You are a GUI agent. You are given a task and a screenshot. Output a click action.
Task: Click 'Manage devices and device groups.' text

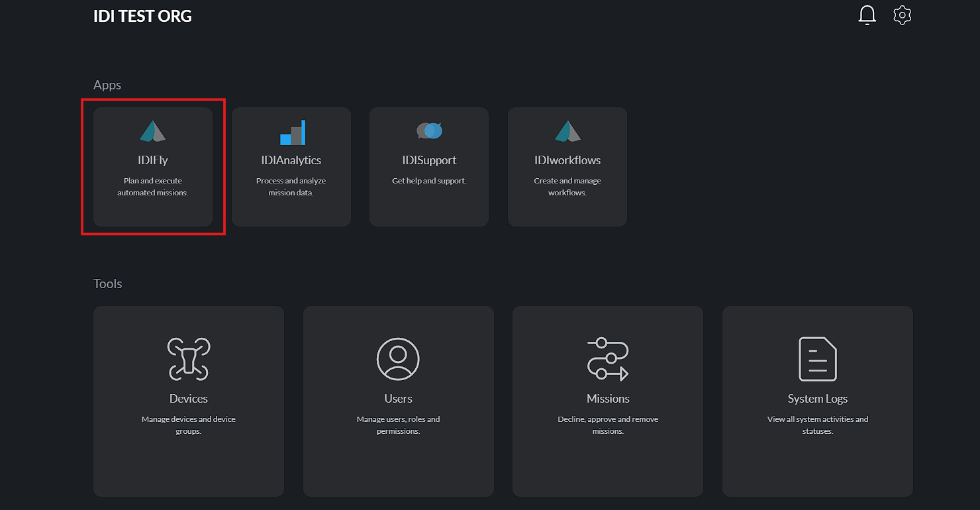point(189,425)
